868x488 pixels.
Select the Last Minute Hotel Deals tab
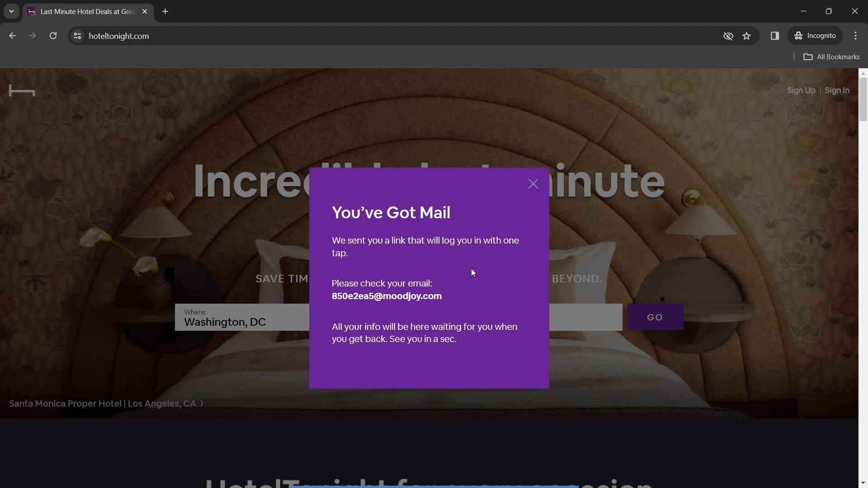click(87, 12)
